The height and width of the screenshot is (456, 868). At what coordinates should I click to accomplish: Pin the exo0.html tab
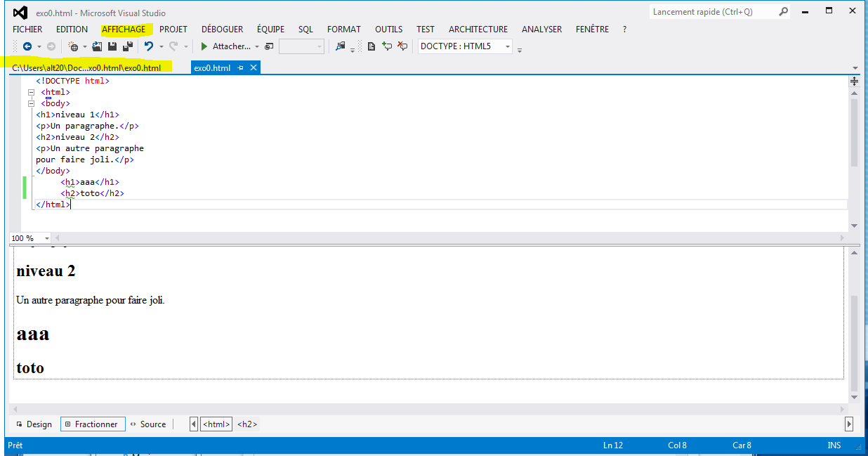(x=241, y=67)
